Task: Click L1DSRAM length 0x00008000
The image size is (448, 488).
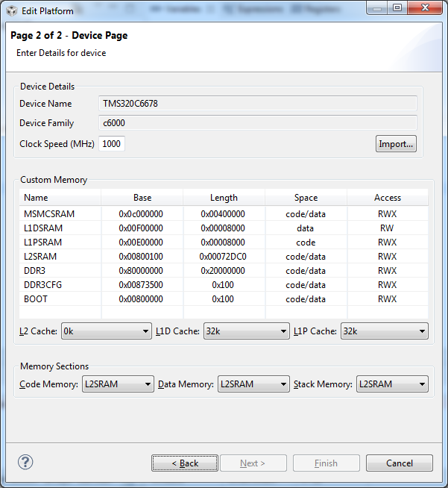Action: (x=223, y=228)
